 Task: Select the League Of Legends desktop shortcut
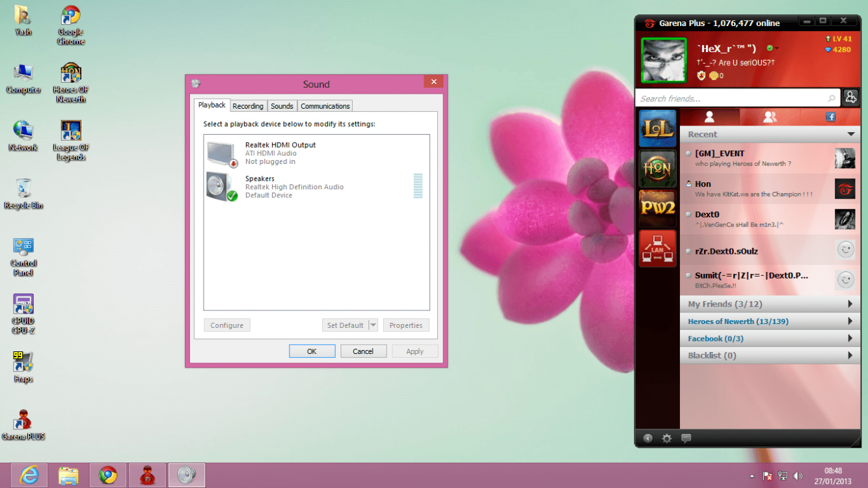[70, 140]
